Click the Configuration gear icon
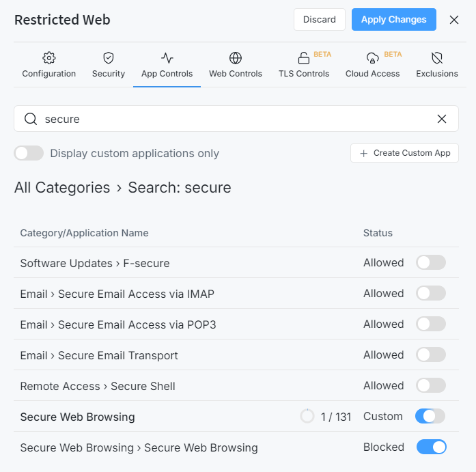The image size is (476, 472). (49, 57)
